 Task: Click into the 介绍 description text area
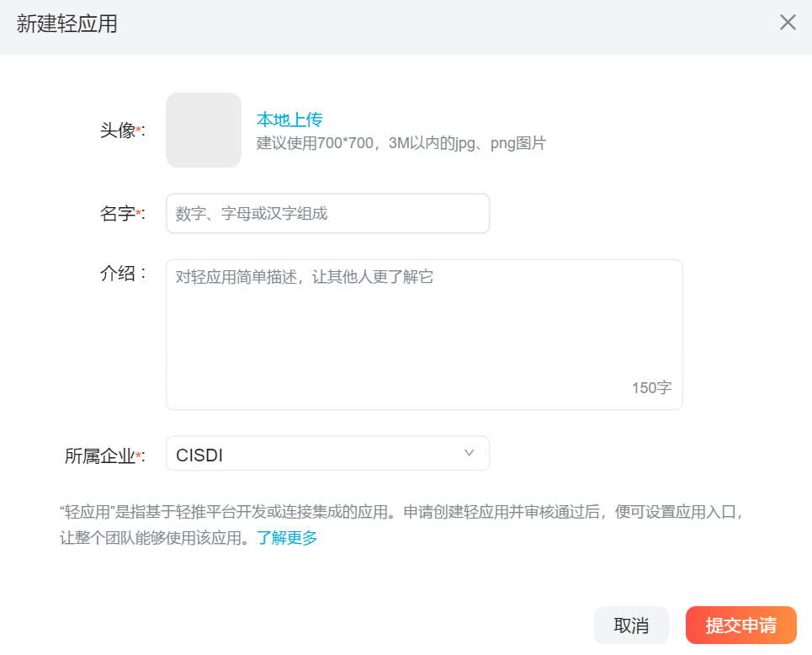pyautogui.click(x=424, y=335)
